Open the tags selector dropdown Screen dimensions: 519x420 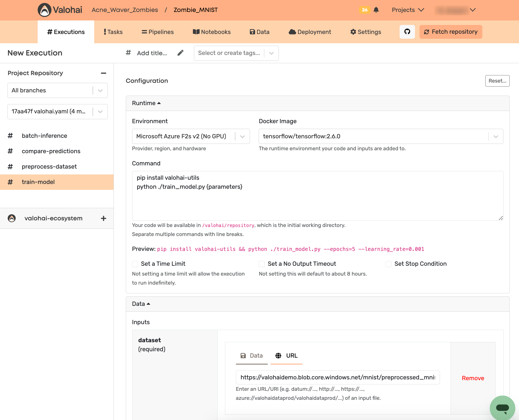tap(236, 53)
